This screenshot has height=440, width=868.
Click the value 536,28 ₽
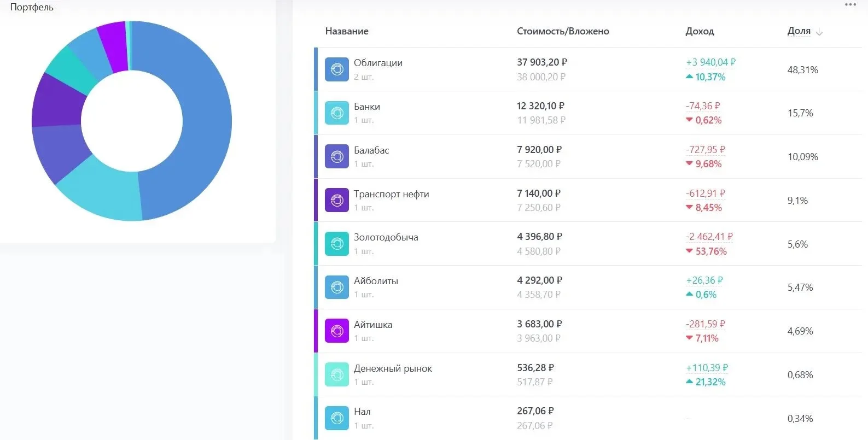point(535,368)
